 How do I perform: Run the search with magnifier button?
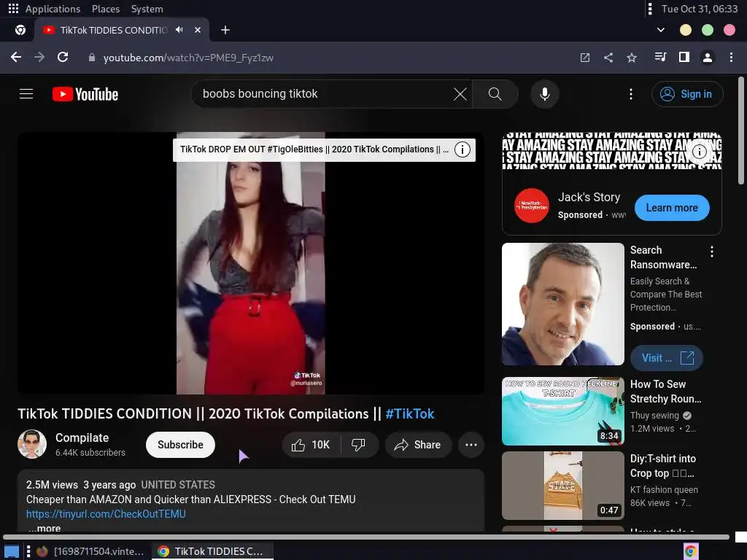(495, 94)
